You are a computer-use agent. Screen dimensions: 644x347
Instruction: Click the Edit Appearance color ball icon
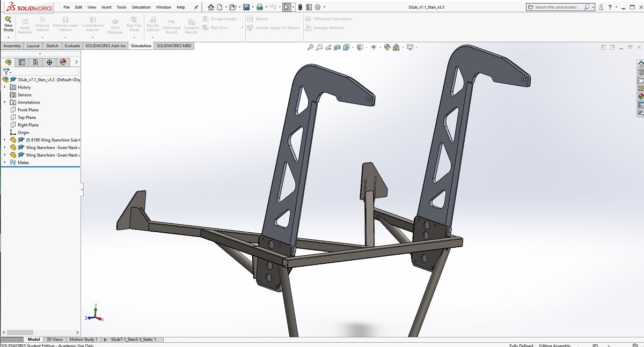387,47
